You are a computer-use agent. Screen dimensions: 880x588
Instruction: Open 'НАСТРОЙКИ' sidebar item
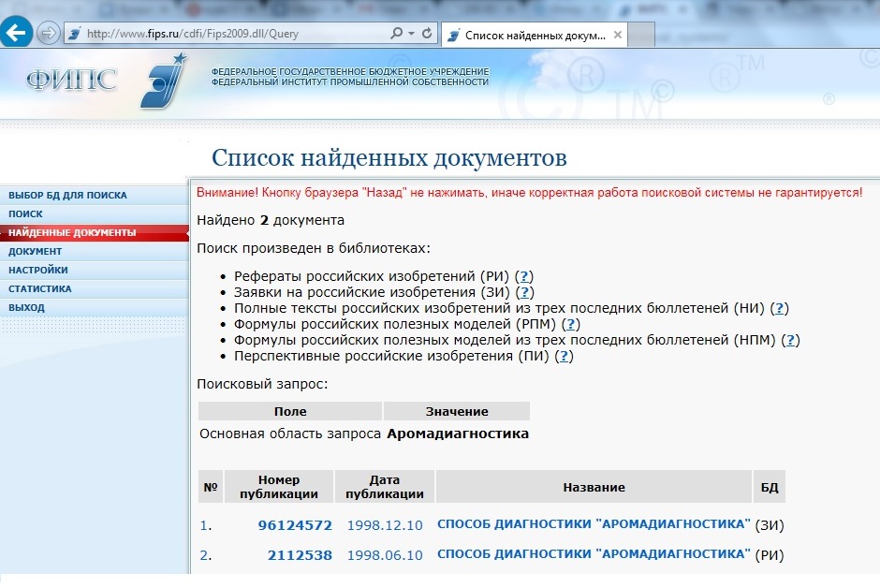pyautogui.click(x=37, y=271)
